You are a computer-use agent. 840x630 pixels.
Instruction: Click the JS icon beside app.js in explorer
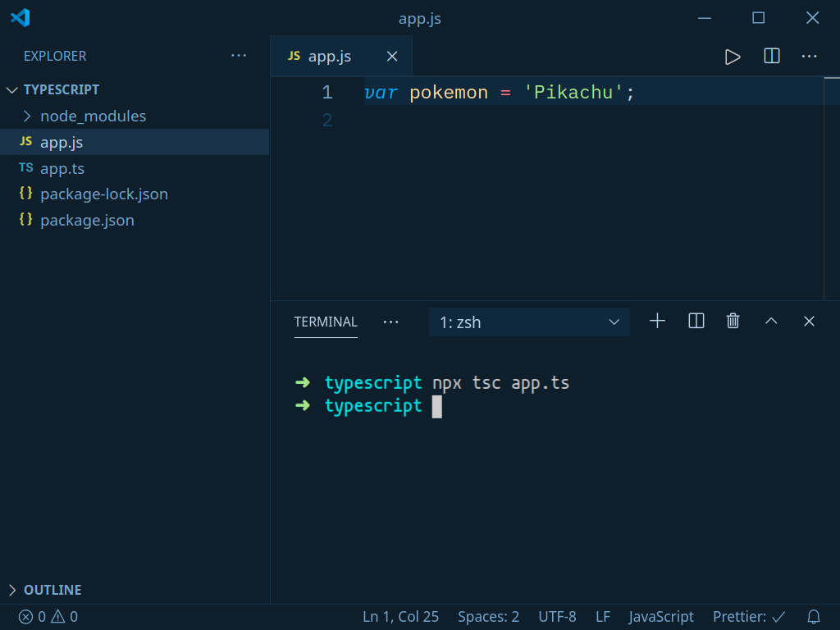pyautogui.click(x=25, y=141)
